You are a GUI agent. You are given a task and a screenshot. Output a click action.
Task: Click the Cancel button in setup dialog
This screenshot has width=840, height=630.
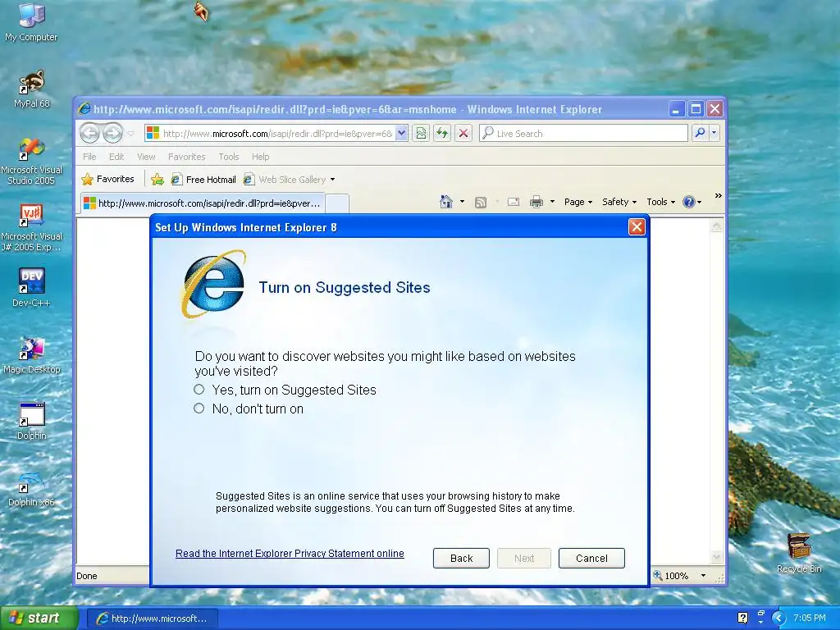[x=591, y=558]
